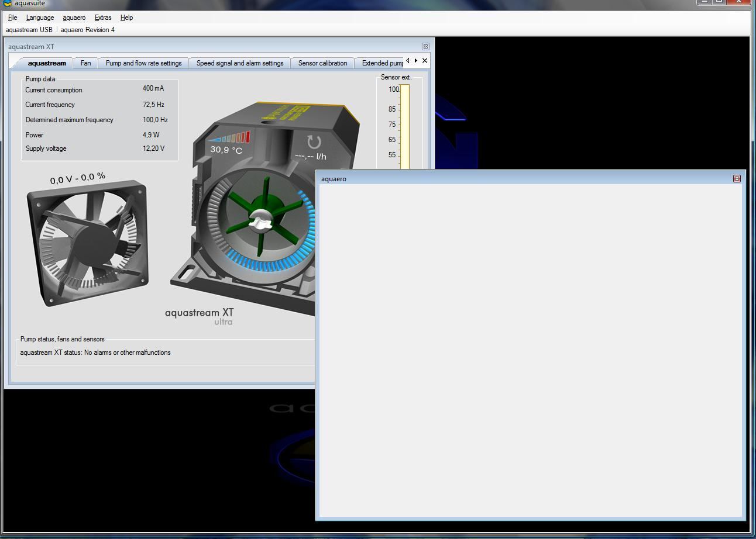This screenshot has height=539, width=756.
Task: Open the aquaero menu in the menu bar
Action: (74, 18)
